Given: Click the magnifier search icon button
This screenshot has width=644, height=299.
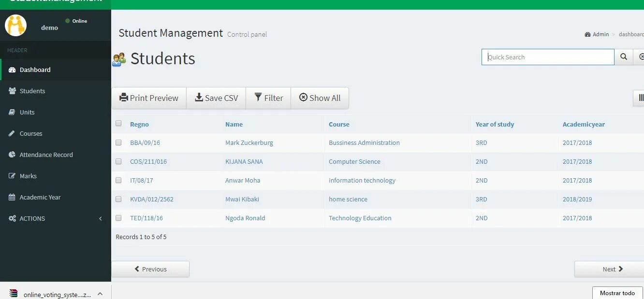Looking at the screenshot, I should 624,57.
